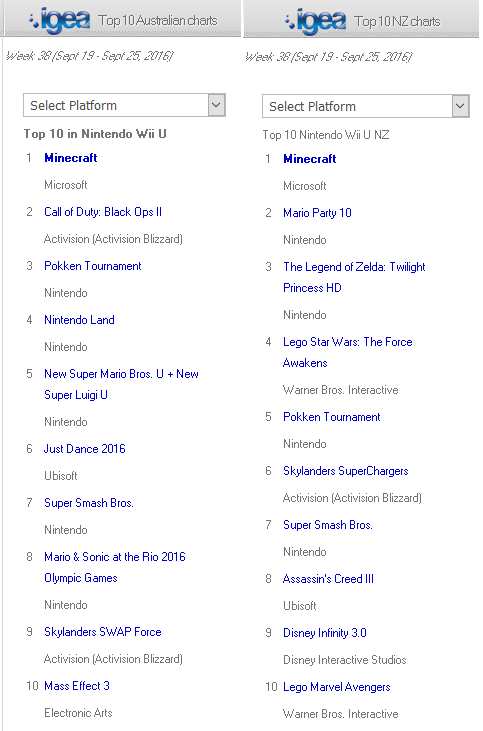Open Call of Duty: Black Ops II link
Screen dimensions: 483x731
point(103,212)
